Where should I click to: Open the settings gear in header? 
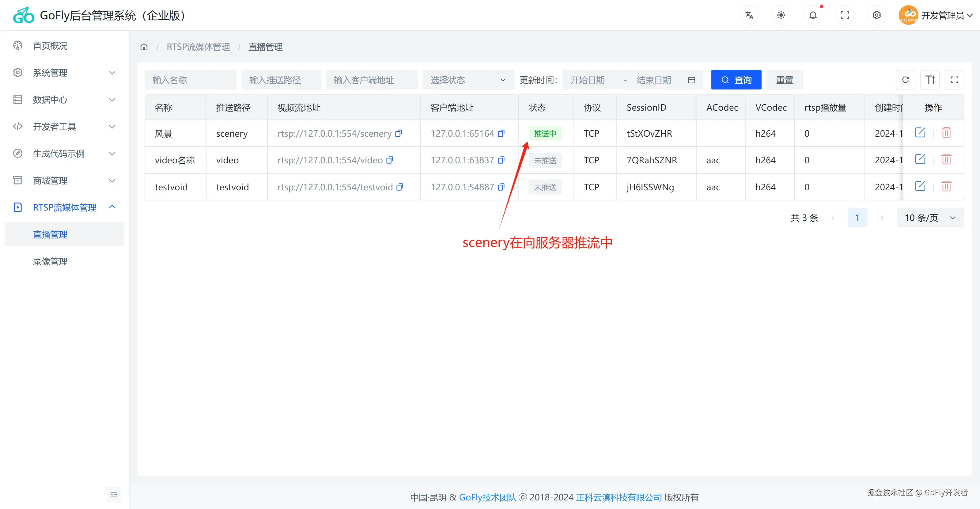click(x=876, y=15)
